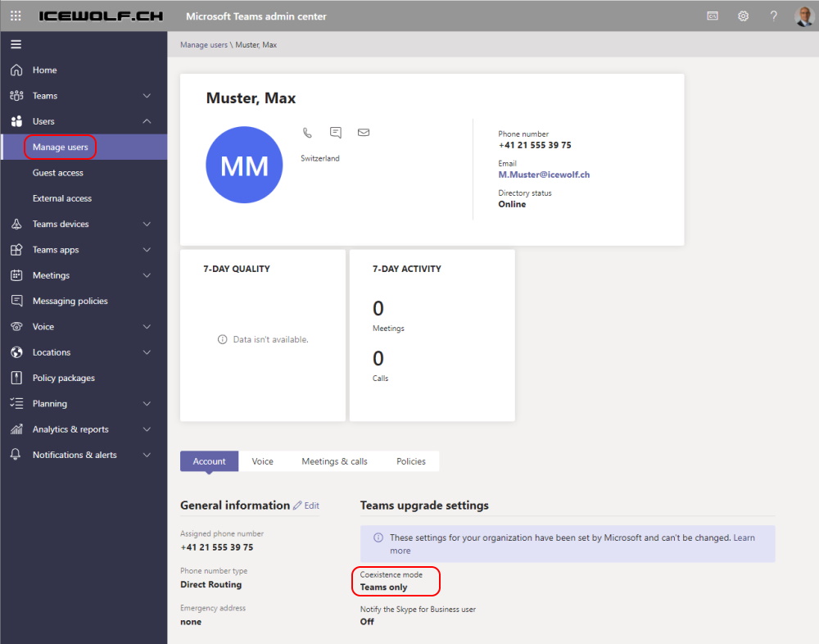Expand the Voice chevron
The height and width of the screenshot is (644, 819).
147,326
